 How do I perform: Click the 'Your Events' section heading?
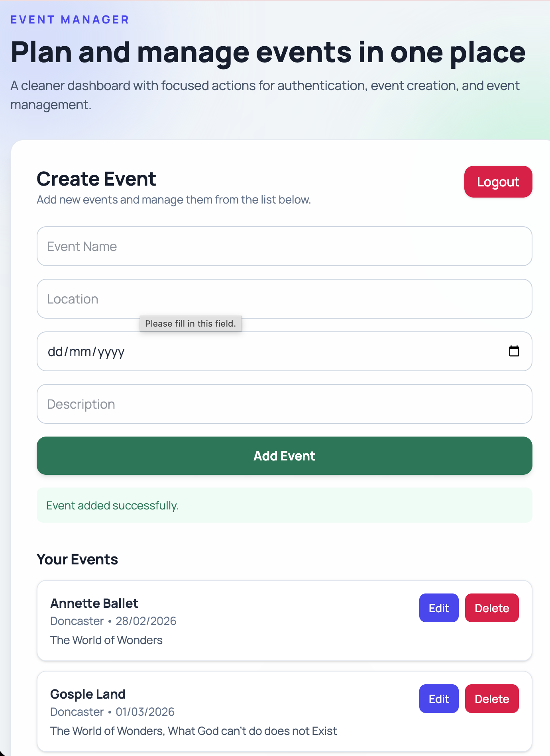tap(77, 559)
